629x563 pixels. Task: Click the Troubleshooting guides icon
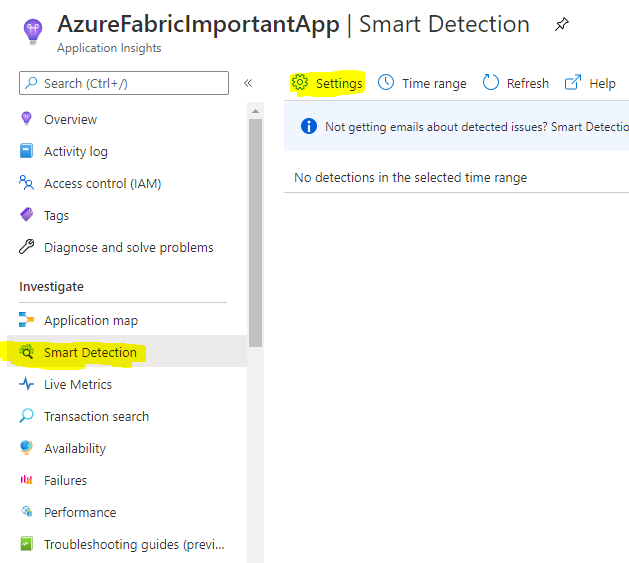26,544
